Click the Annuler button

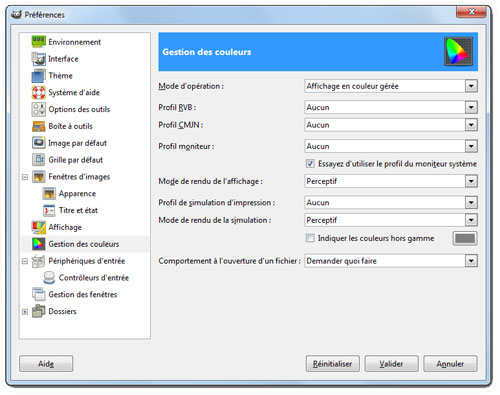click(x=450, y=364)
